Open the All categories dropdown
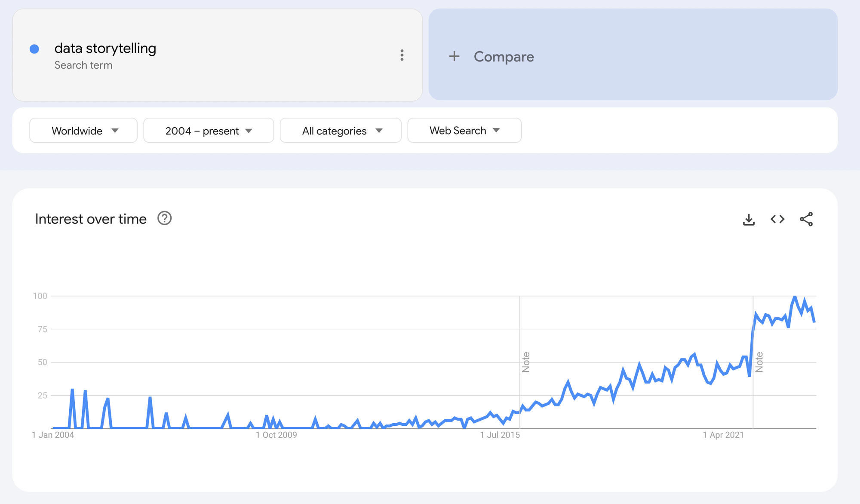Screen dimensions: 860x504 341,131
